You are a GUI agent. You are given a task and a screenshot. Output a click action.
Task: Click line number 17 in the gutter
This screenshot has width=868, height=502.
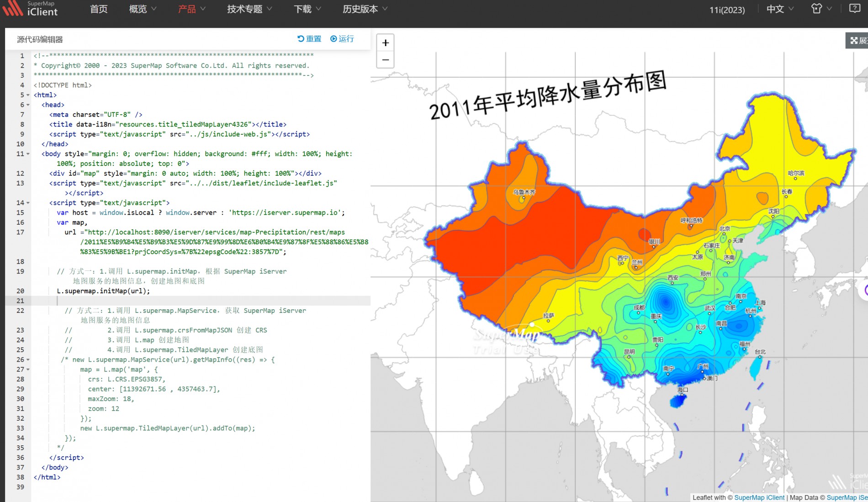click(21, 232)
